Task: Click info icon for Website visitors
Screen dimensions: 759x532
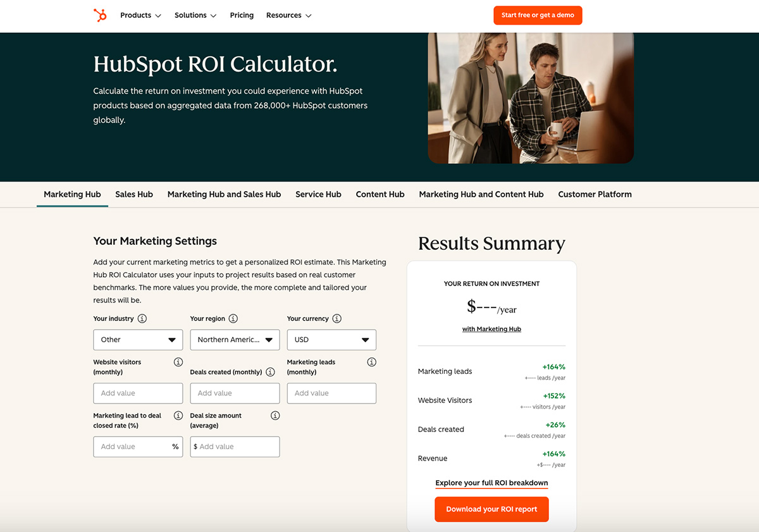Action: 178,362
